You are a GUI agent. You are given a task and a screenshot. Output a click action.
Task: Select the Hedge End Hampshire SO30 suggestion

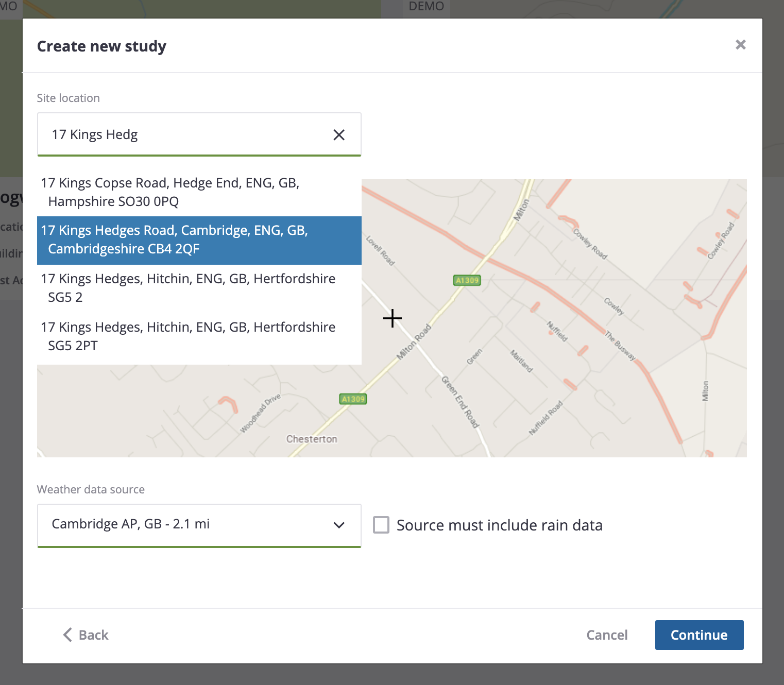[170, 192]
